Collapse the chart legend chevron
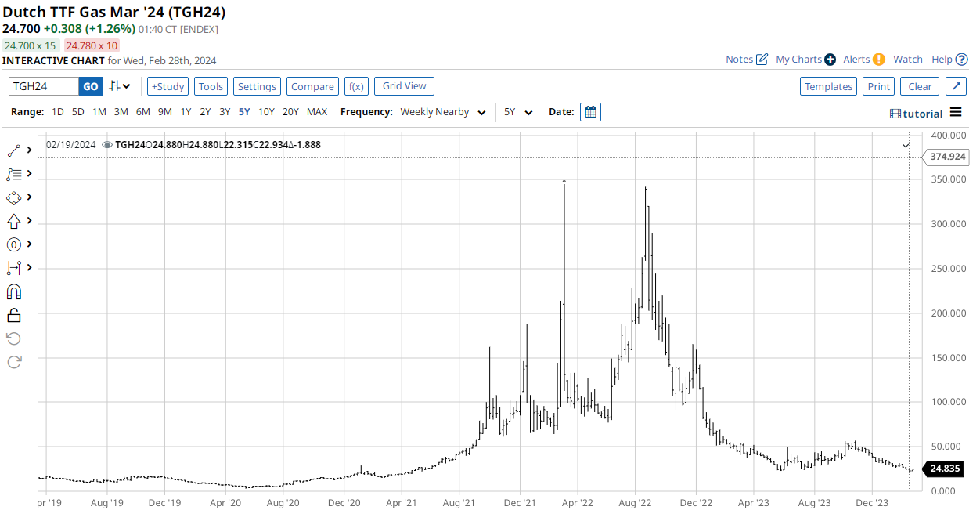This screenshot has width=980, height=521. [906, 145]
